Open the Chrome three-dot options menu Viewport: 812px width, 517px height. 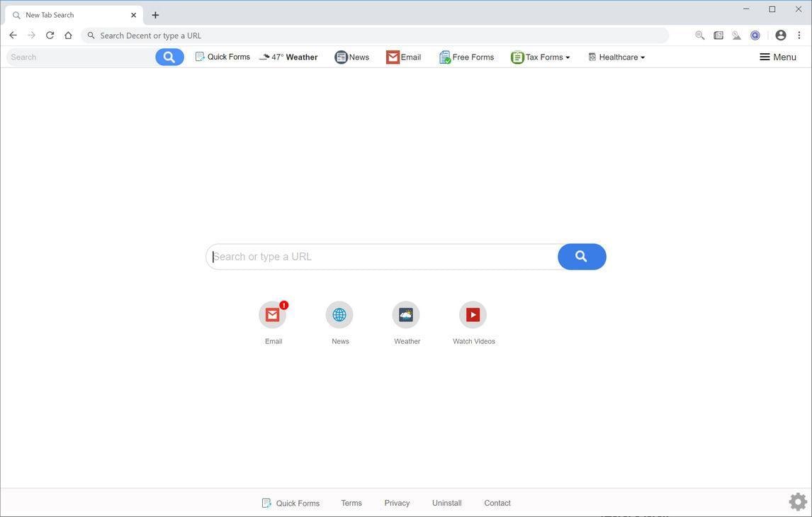pyautogui.click(x=801, y=35)
